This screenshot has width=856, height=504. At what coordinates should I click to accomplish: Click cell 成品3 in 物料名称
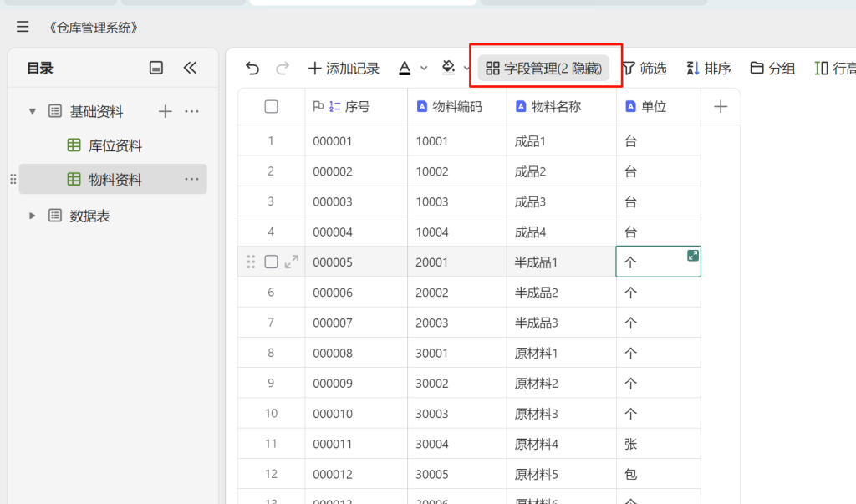point(562,201)
